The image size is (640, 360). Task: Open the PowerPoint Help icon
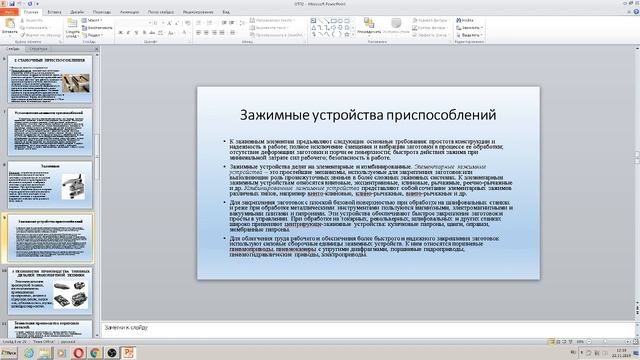[636, 12]
